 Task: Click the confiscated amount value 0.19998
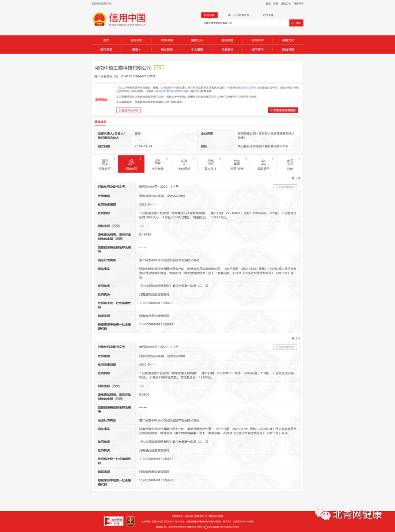145,235
